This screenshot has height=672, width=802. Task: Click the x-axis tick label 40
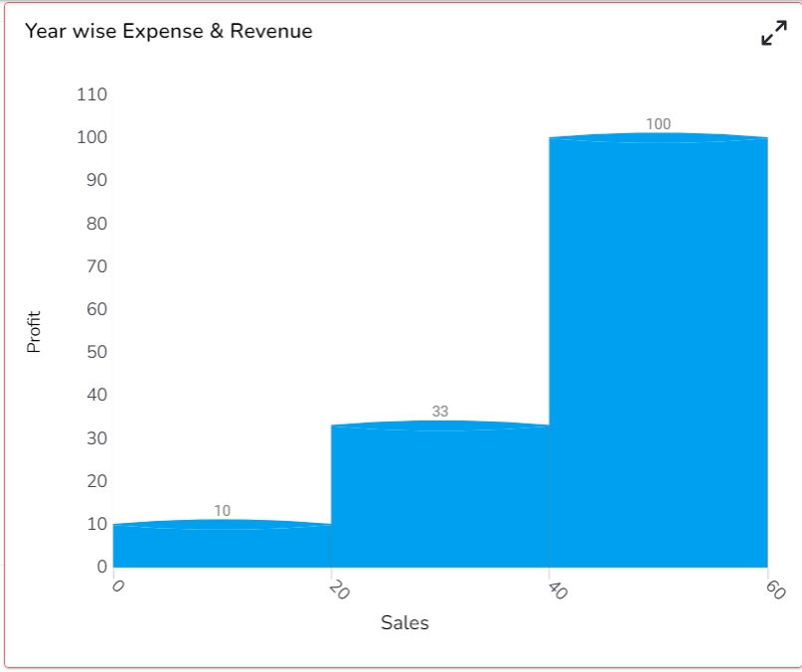558,590
